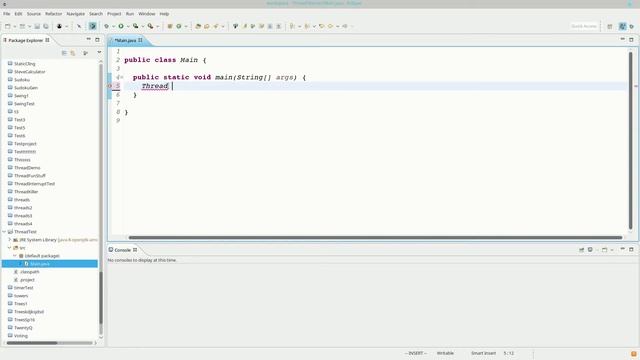
Task: Open the File menu
Action: (7, 14)
